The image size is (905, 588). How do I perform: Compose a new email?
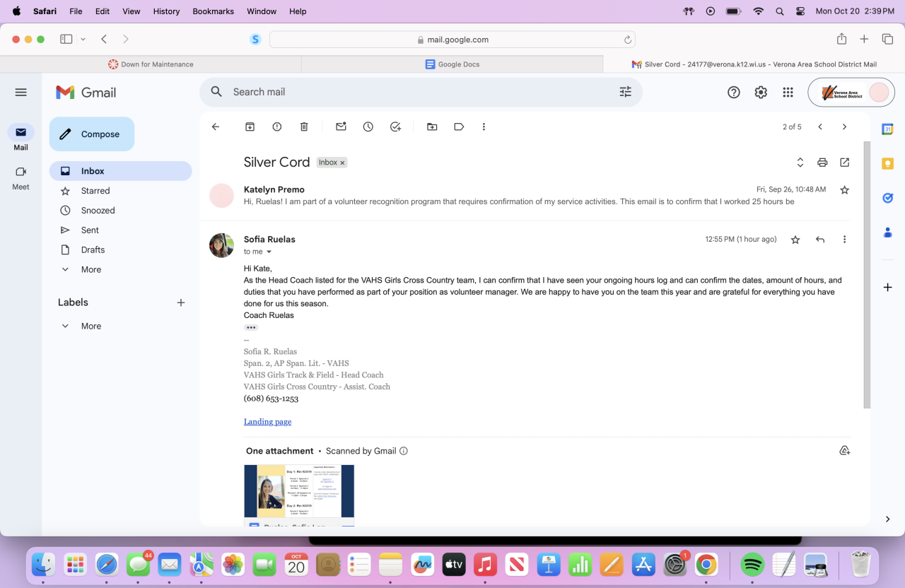(92, 134)
